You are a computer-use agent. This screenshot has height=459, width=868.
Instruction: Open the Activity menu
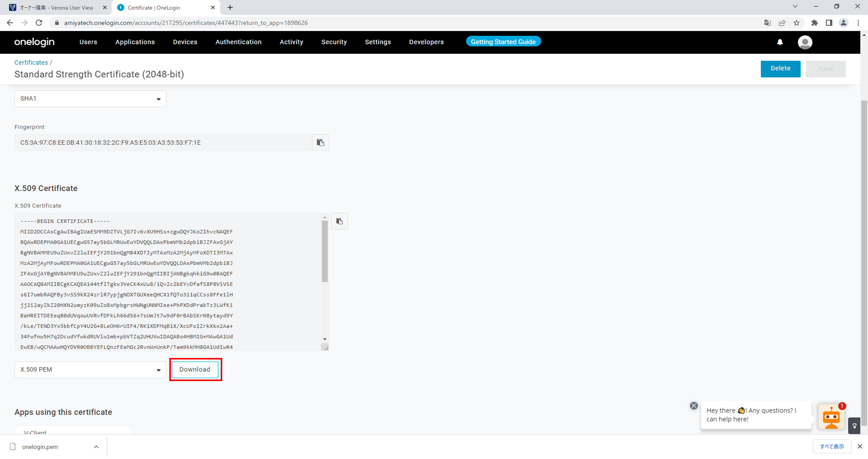point(291,42)
